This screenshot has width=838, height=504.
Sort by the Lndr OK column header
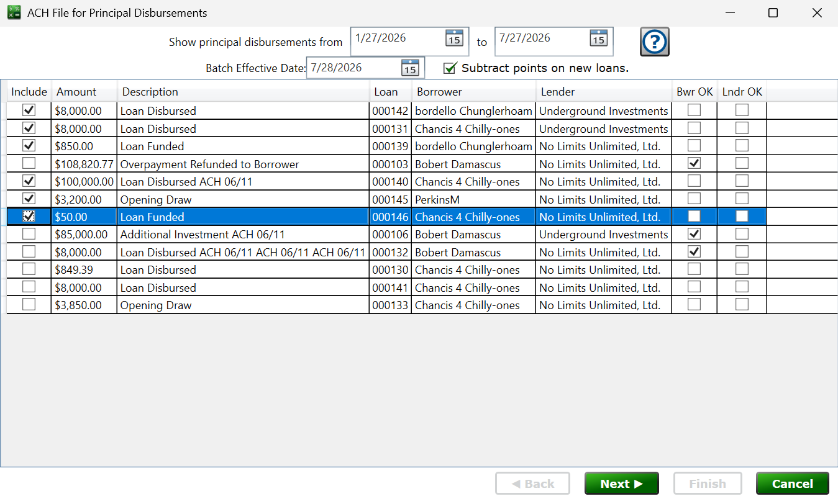pos(742,92)
